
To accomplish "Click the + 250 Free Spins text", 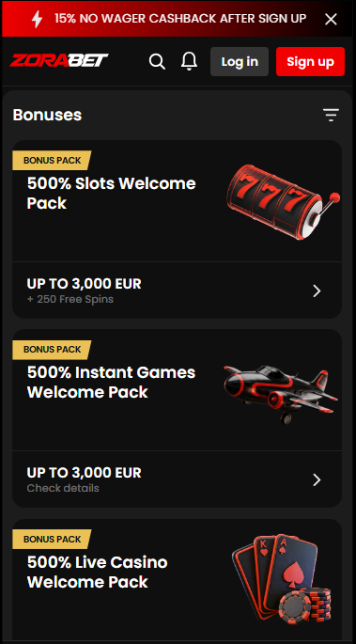I will click(x=70, y=299).
